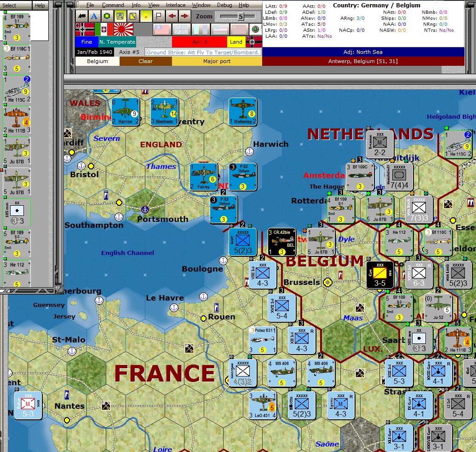
Task: Select the LeO 451 bomber counter
Action: pyautogui.click(x=263, y=405)
